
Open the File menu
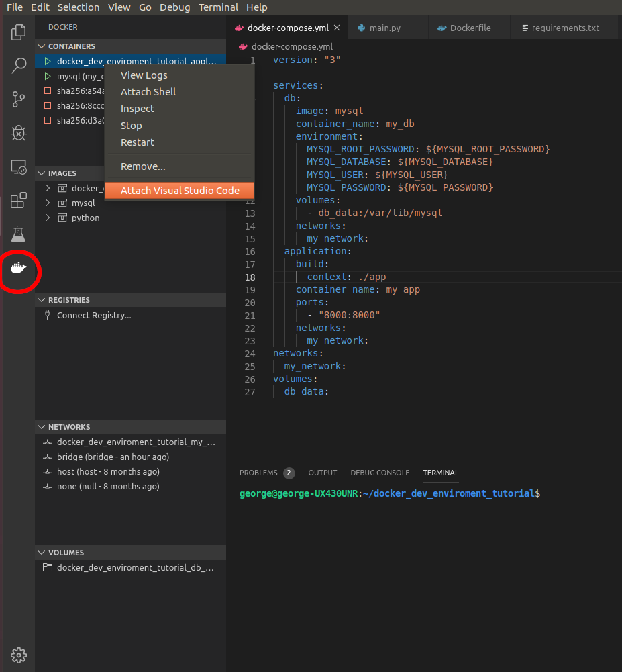tap(15, 7)
